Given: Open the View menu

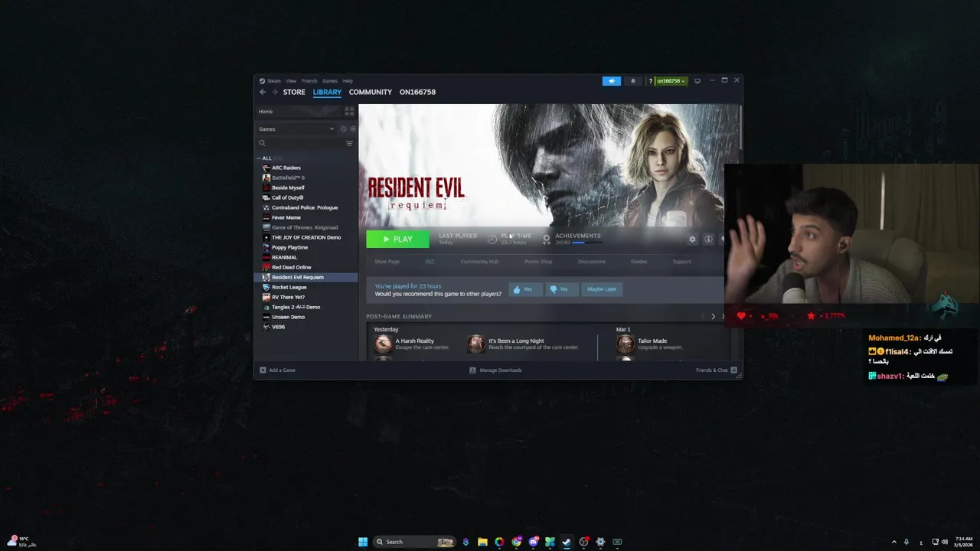Looking at the screenshot, I should [x=291, y=81].
